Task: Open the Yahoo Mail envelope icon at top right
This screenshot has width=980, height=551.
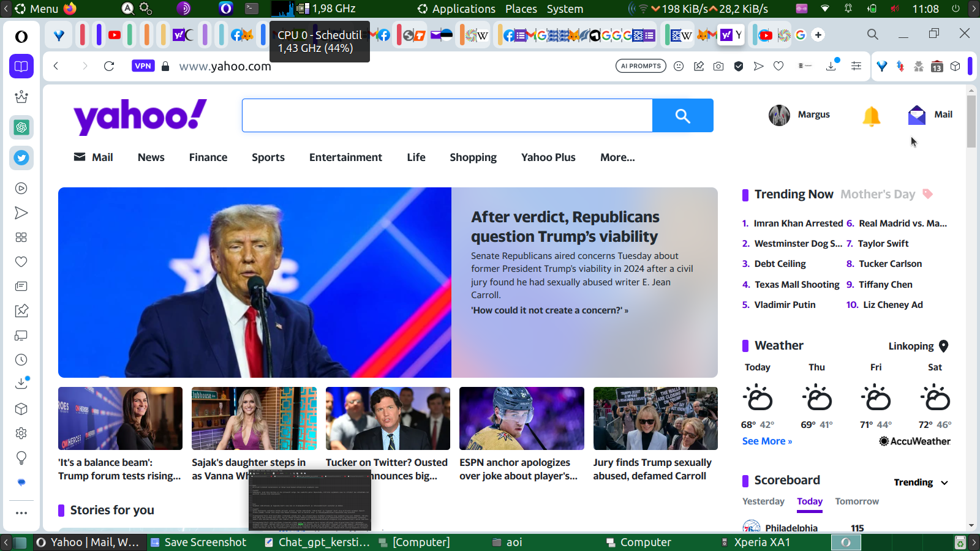Action: (x=917, y=114)
